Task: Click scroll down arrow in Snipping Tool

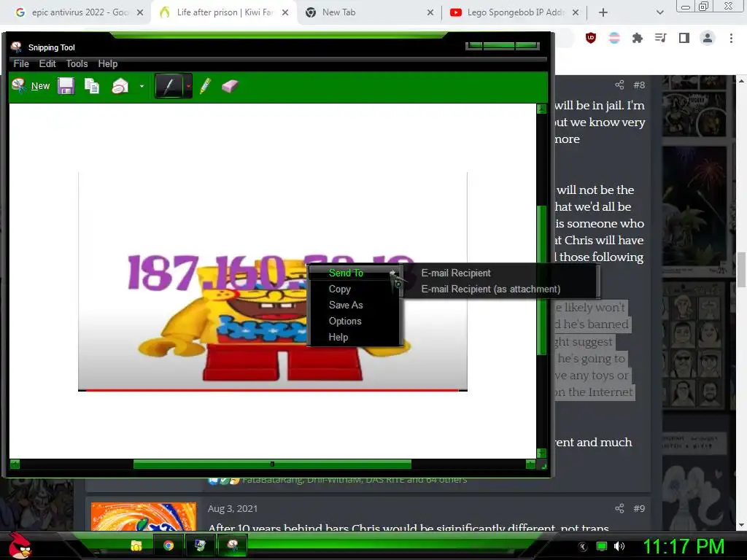Action: coord(541,453)
